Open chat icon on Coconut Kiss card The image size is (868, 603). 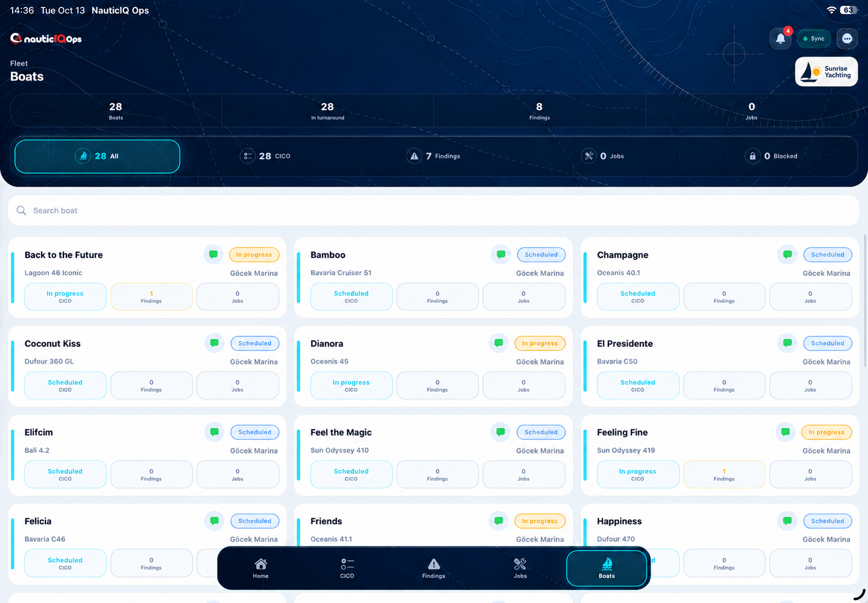point(214,343)
